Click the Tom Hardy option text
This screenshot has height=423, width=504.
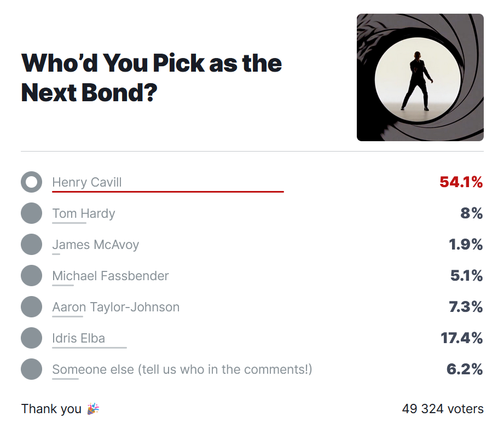point(84,213)
